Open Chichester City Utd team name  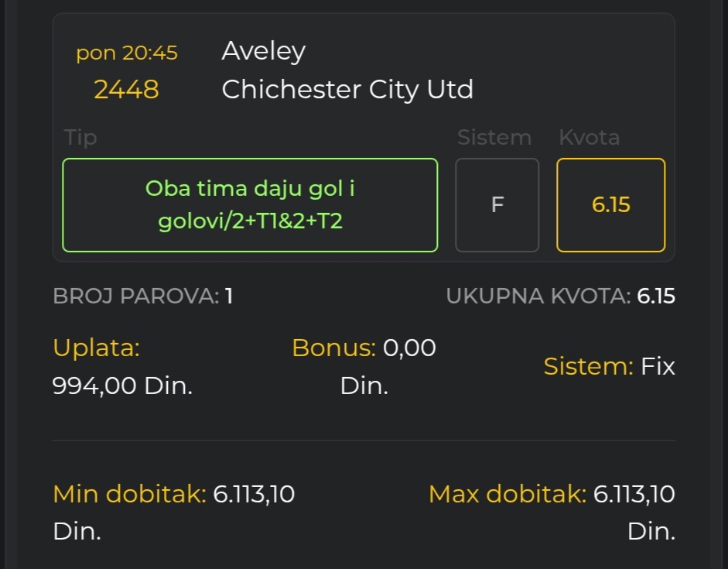(x=347, y=90)
